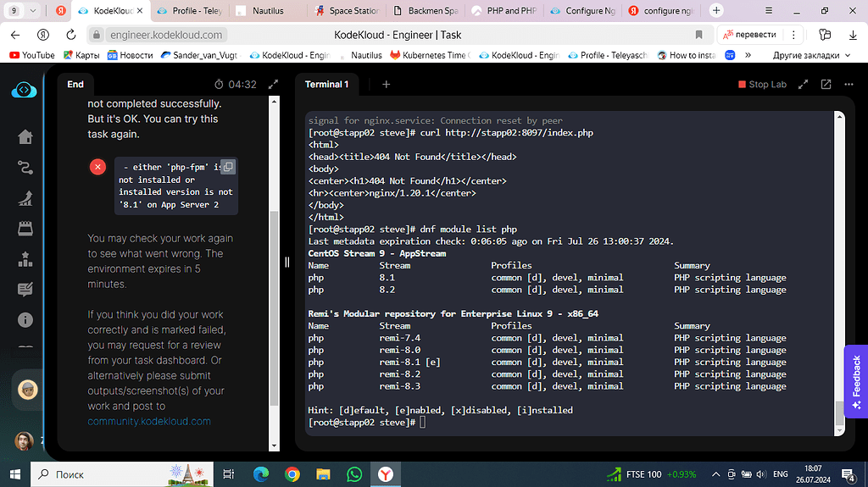The height and width of the screenshot is (487, 868).
Task: Open the KodeKloud logo home icon
Action: pos(24,90)
